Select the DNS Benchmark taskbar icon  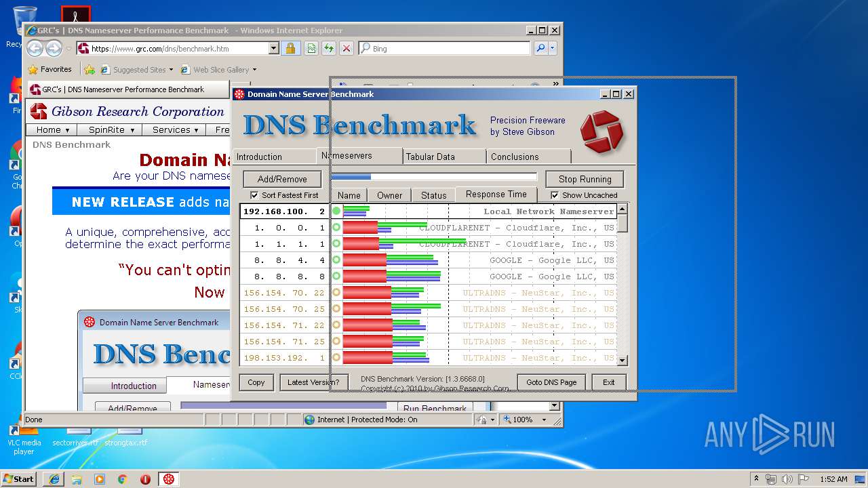click(169, 479)
